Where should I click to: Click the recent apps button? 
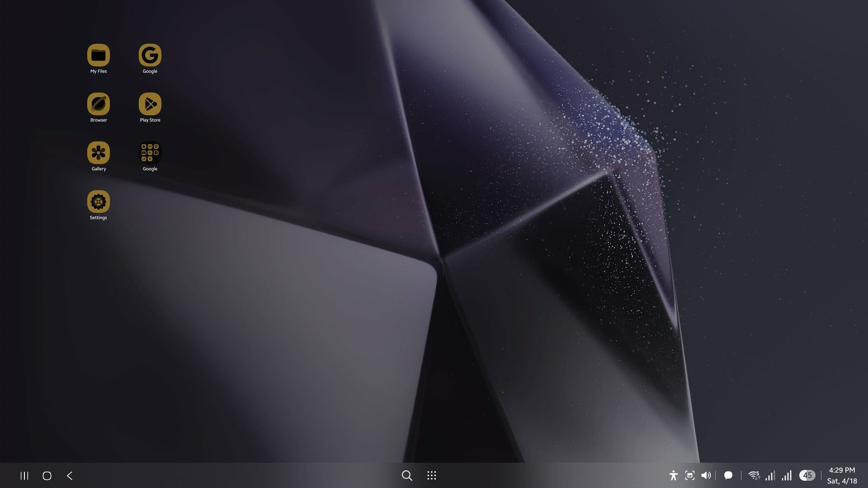[24, 475]
